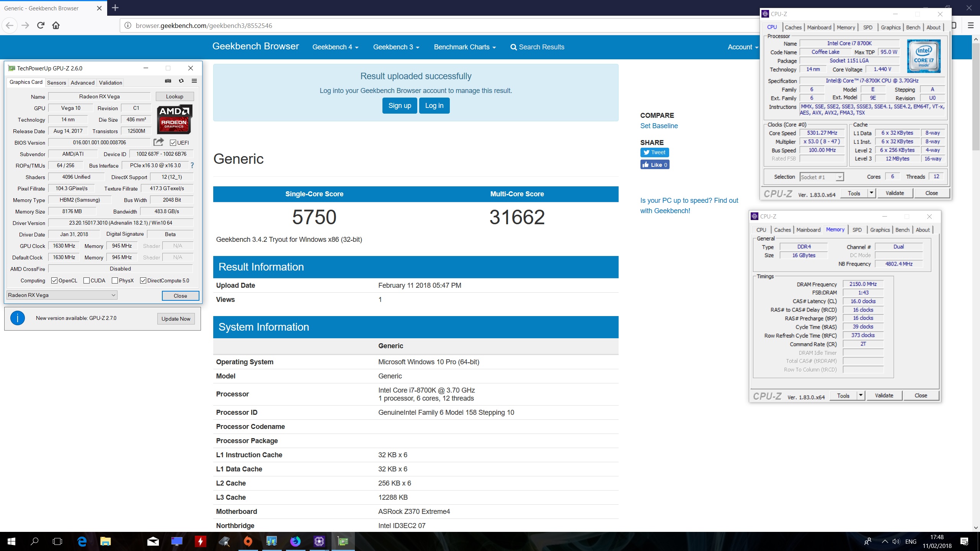Toggle the UEFI checkbox in GPU-Z
This screenshot has width=980, height=551.
(x=173, y=143)
